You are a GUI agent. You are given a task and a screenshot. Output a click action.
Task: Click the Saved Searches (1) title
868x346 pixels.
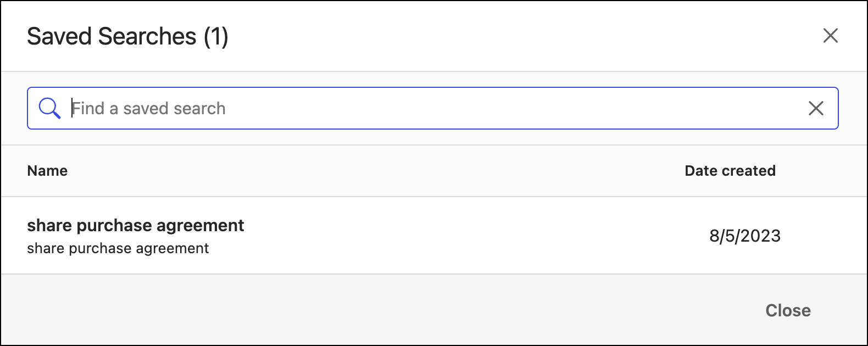point(127,37)
